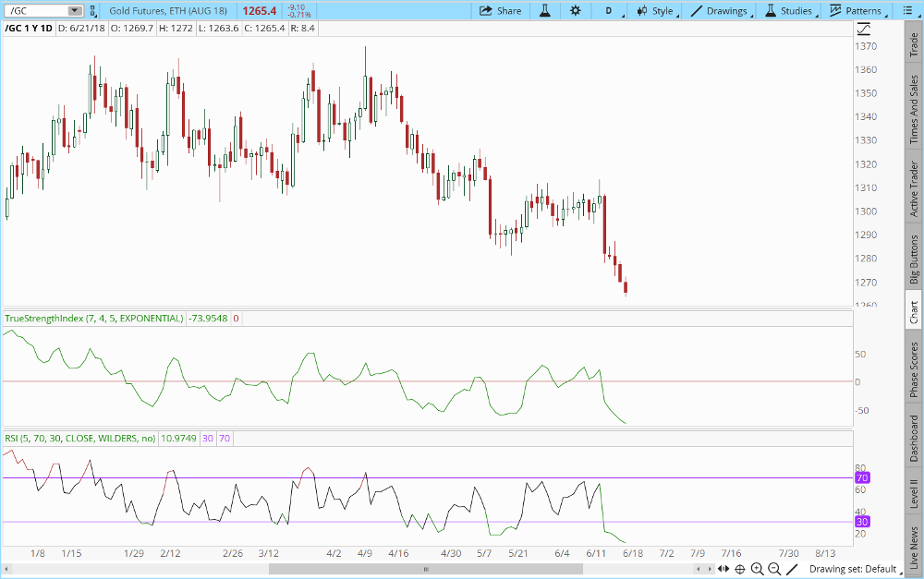Open chart settings gear icon
The height and width of the screenshot is (579, 924).
tap(576, 11)
